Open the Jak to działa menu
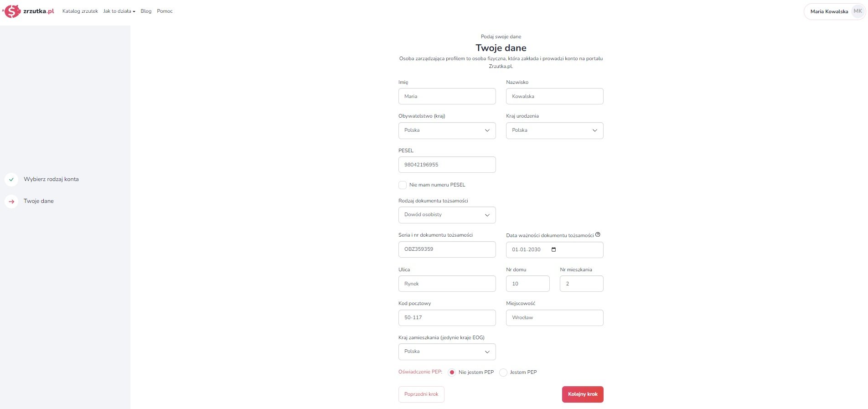 (119, 11)
